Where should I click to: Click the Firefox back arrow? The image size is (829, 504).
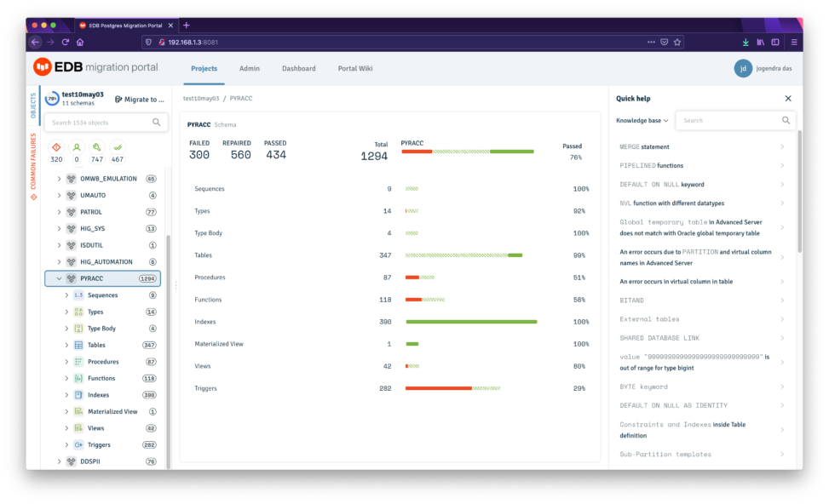pyautogui.click(x=36, y=43)
